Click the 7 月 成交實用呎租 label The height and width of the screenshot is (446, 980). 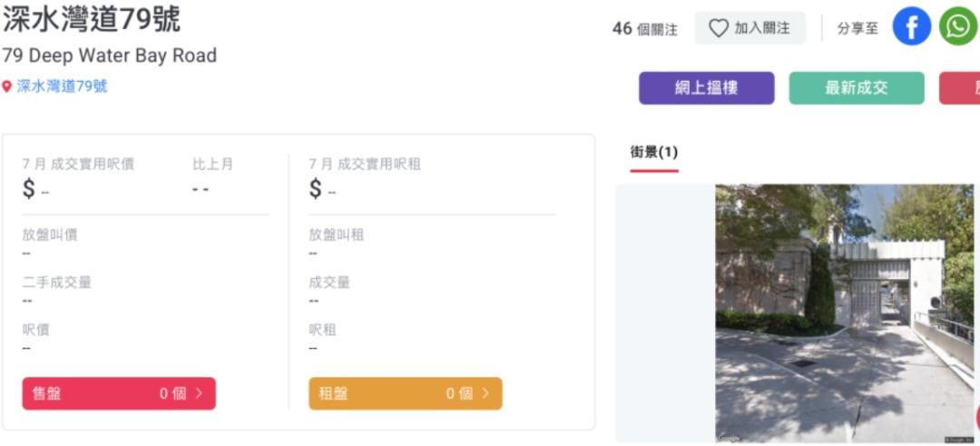pos(364,164)
